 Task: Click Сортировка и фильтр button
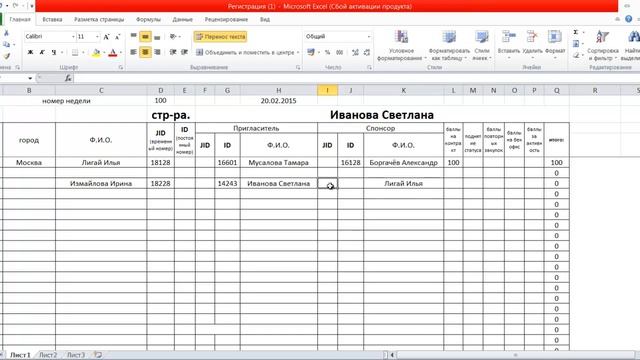(602, 46)
